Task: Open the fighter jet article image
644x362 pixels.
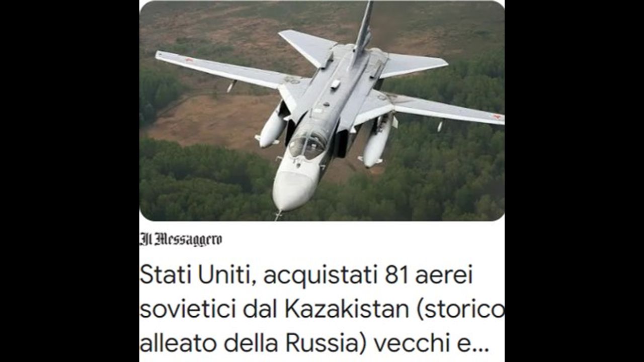Action: click(322, 111)
